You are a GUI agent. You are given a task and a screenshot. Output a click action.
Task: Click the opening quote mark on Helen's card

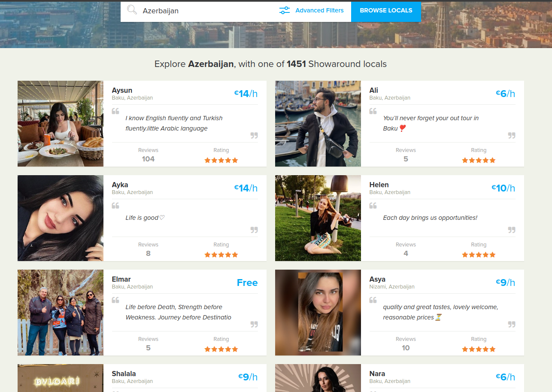[373, 206]
